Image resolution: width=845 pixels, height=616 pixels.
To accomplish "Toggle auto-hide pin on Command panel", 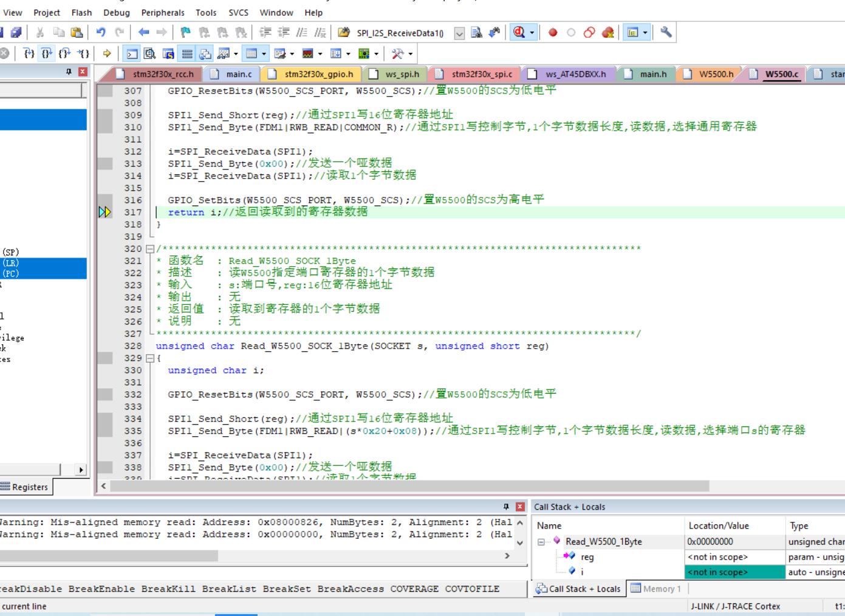I will tap(506, 507).
